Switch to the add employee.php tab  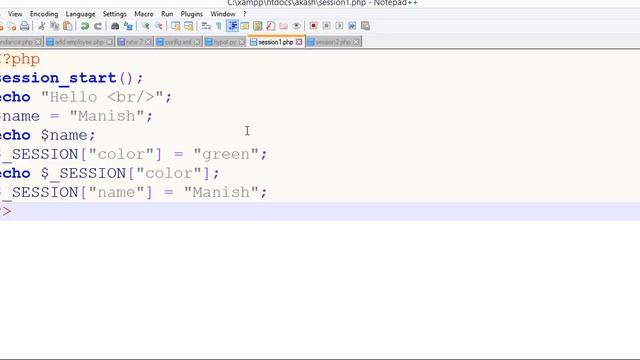pos(79,42)
